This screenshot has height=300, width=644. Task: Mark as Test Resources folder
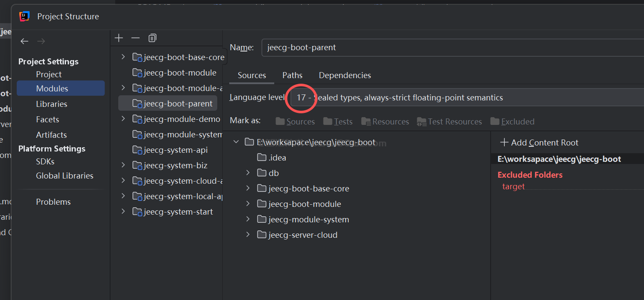pos(449,121)
